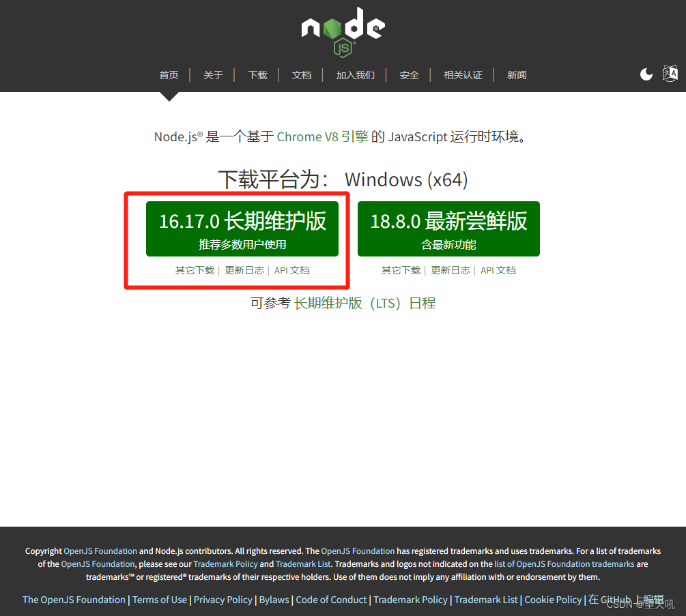Open the Bylaws footer link
686x616 pixels.
274,600
